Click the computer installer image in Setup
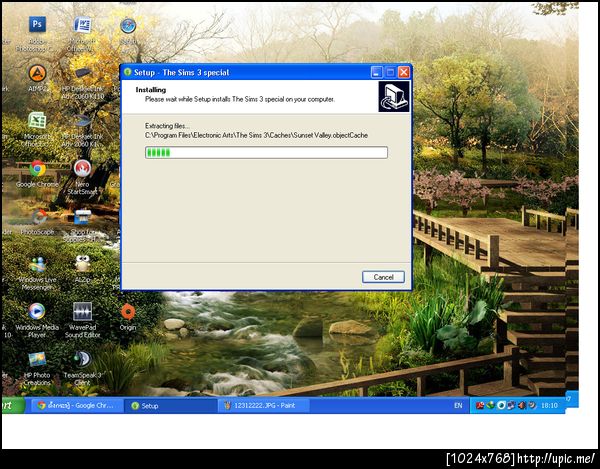This screenshot has height=469, width=600. (x=394, y=96)
